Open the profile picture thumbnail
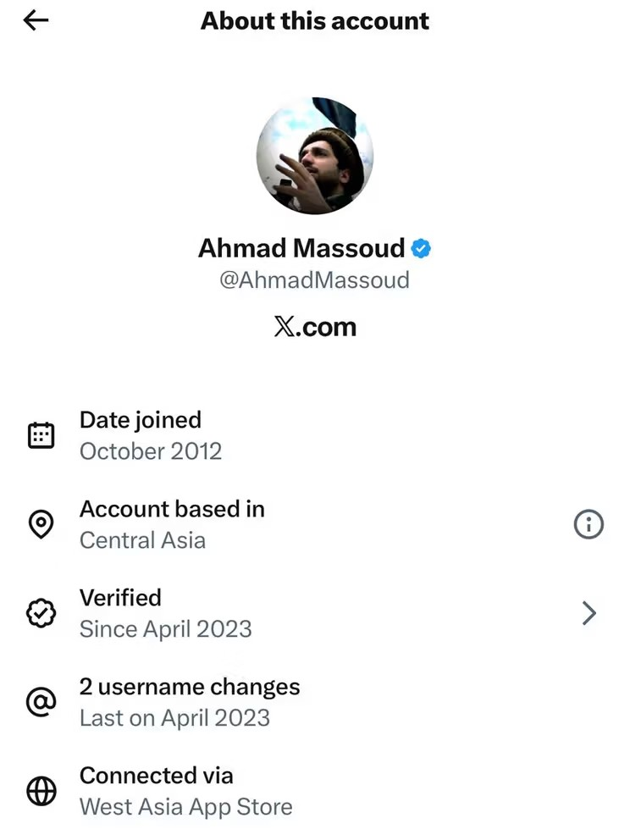The width and height of the screenshot is (630, 840). [315, 156]
